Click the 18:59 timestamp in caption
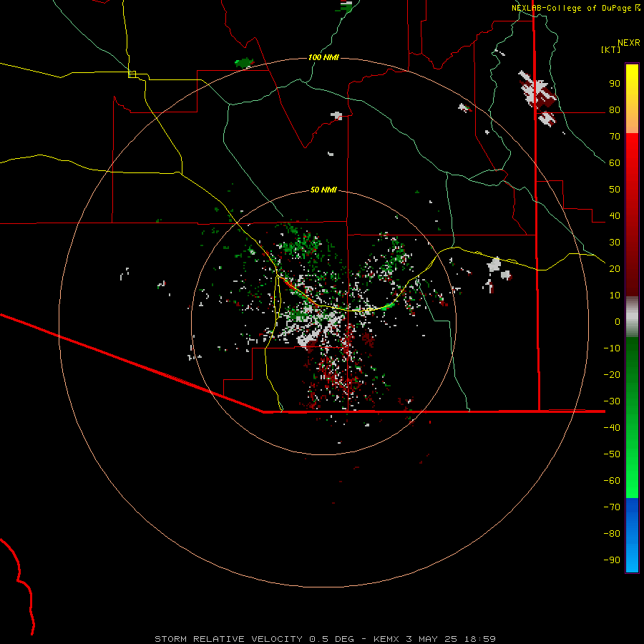Image resolution: width=644 pixels, height=644 pixels. pyautogui.click(x=479, y=639)
